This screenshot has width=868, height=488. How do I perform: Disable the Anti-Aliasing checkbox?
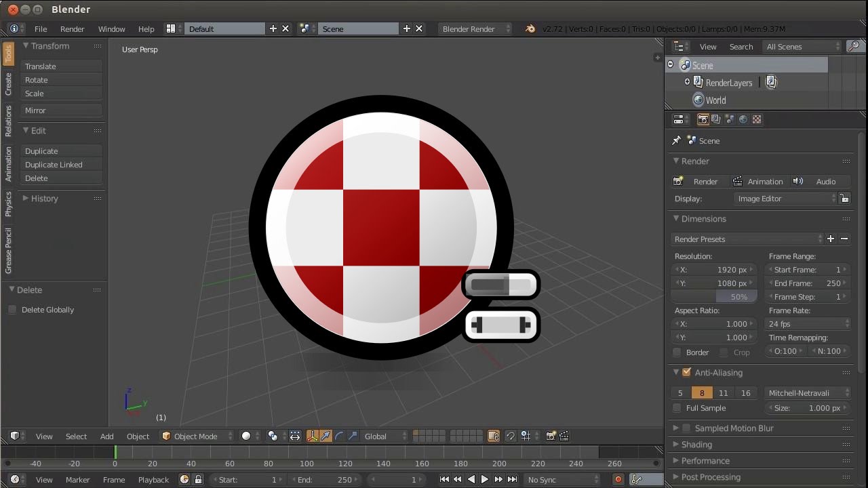click(686, 372)
